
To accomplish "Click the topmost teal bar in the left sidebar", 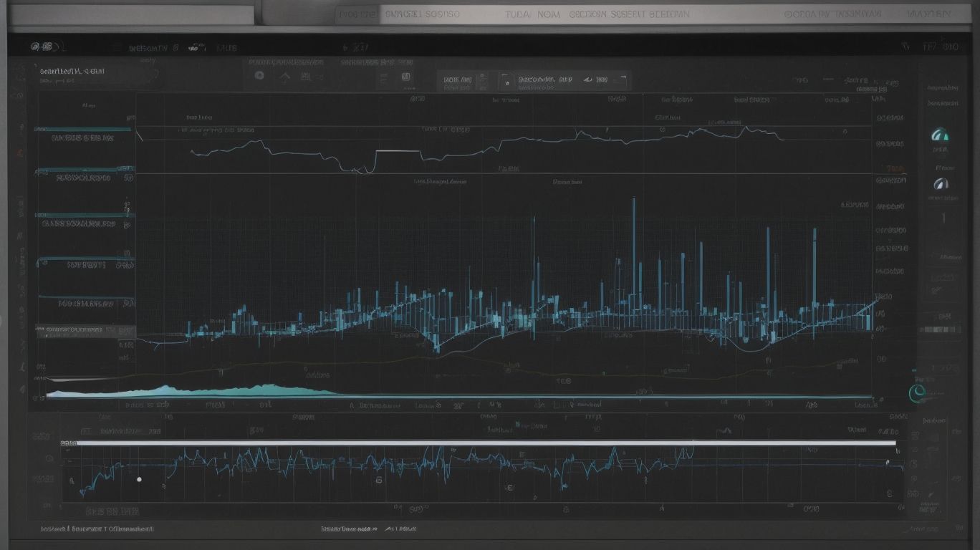I will pos(82,130).
